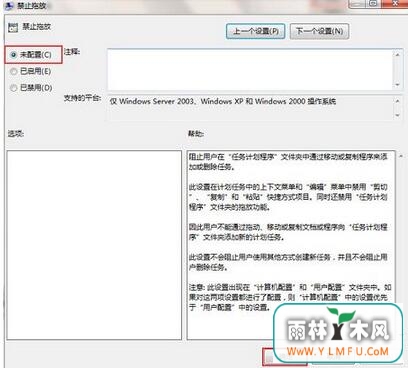Viewport: 408px width, 368px height.
Task: Click the supported platforms scroll-down arrow
Action: tap(398, 115)
